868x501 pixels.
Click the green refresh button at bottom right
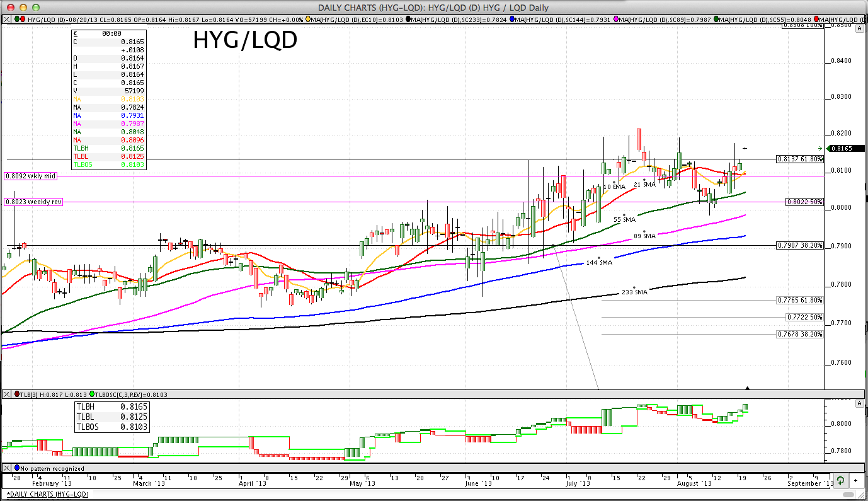[841, 480]
